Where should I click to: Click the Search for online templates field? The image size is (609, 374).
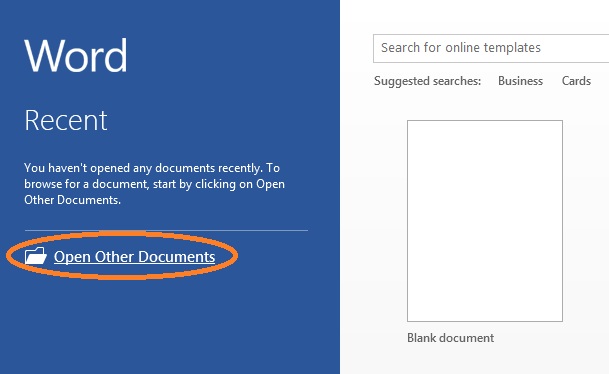tap(491, 48)
